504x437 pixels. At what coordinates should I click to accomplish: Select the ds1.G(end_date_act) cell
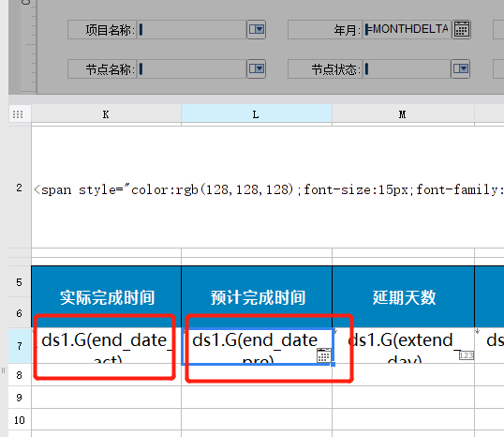click(107, 346)
